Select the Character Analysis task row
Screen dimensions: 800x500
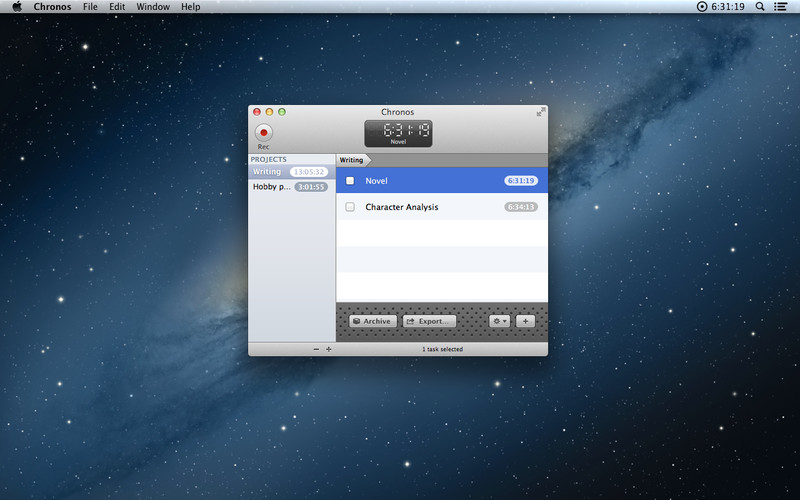click(442, 207)
